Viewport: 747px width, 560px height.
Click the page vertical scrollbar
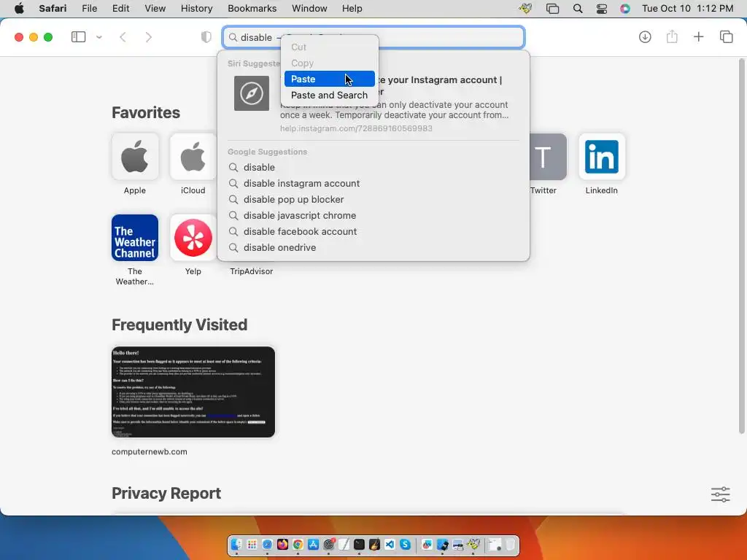[741, 246]
